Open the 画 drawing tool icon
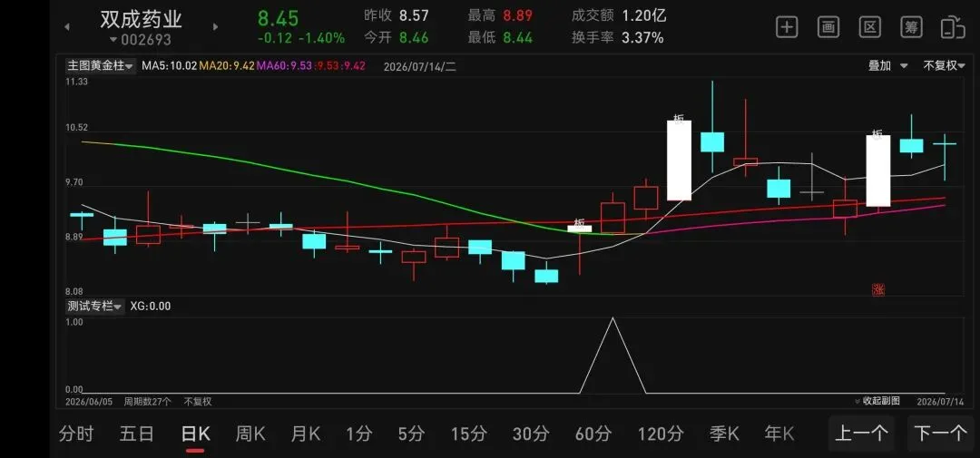The image size is (980, 458). coord(828,27)
